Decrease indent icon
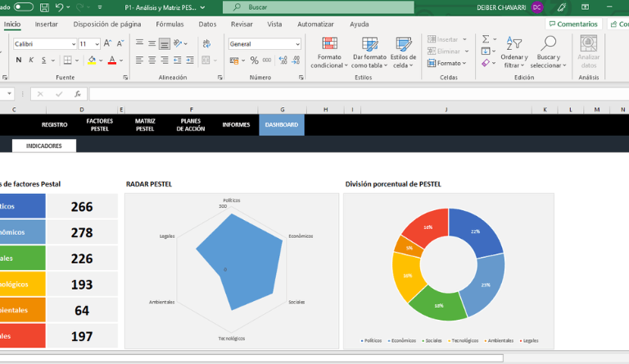Screen dimensions: 629x364 click(177, 60)
